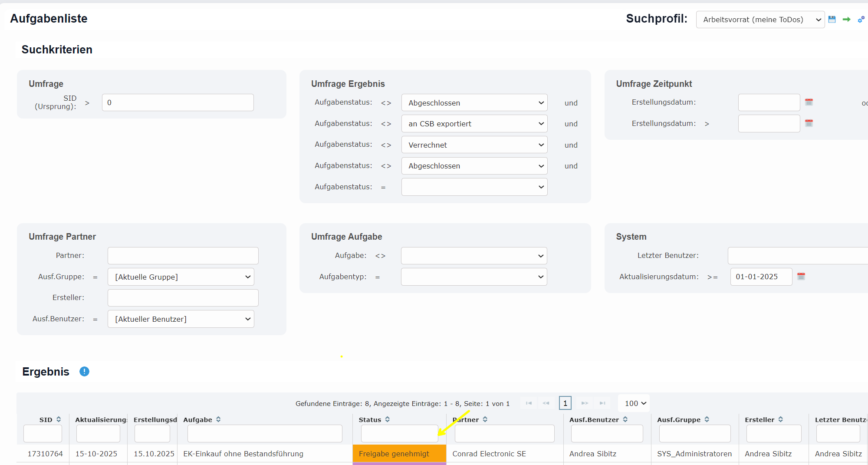
Task: Jump to the first results page
Action: coord(529,403)
